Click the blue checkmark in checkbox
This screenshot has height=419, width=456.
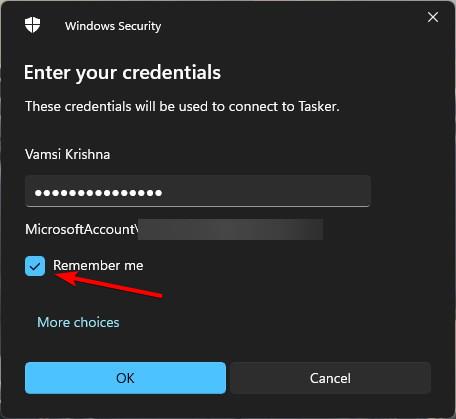35,266
